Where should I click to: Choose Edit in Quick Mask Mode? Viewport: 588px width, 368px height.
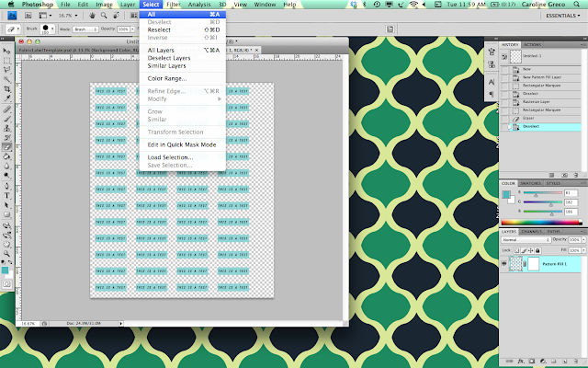[183, 144]
